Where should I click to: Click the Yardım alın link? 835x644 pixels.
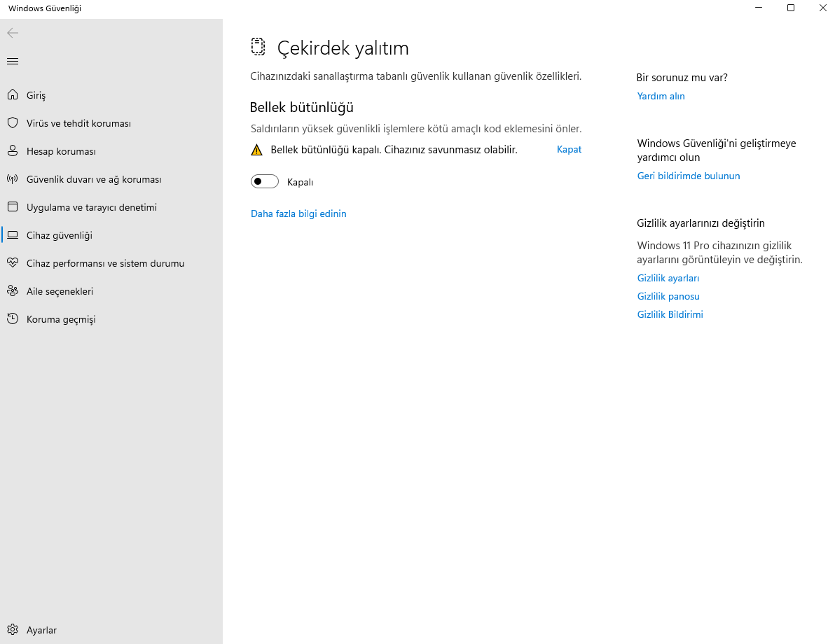point(661,96)
